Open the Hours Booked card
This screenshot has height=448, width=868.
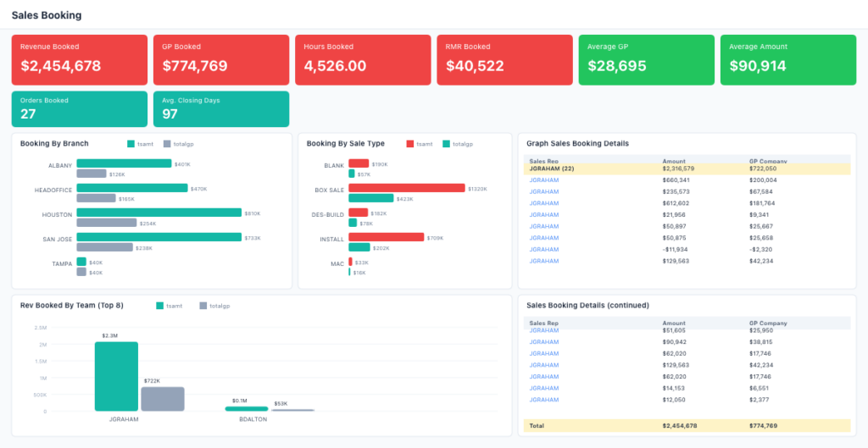[363, 59]
